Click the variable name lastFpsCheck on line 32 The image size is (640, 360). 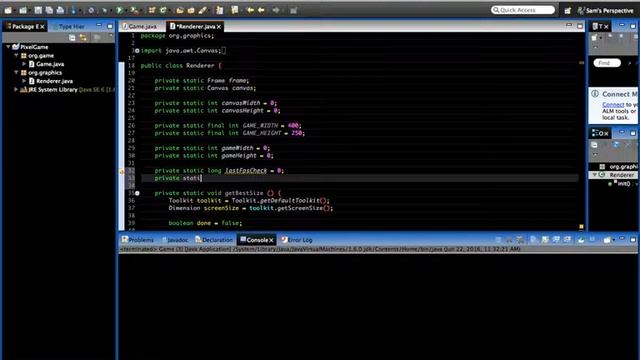(246, 171)
